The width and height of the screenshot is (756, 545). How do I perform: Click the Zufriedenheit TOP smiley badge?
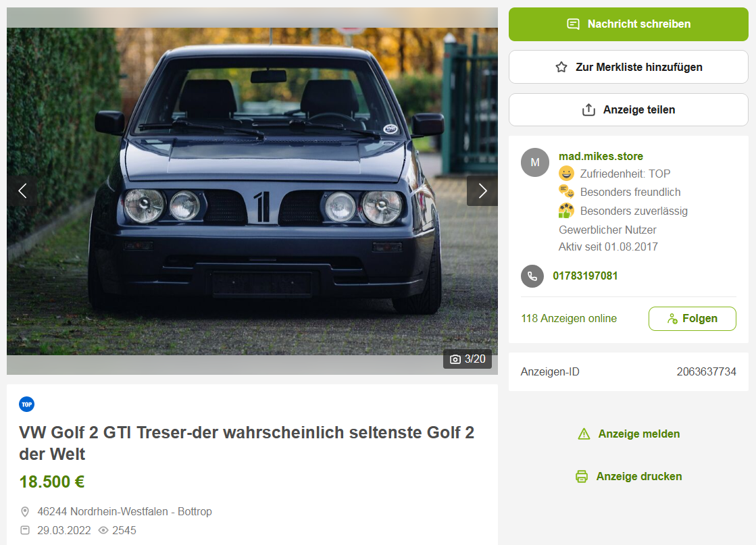pyautogui.click(x=566, y=174)
